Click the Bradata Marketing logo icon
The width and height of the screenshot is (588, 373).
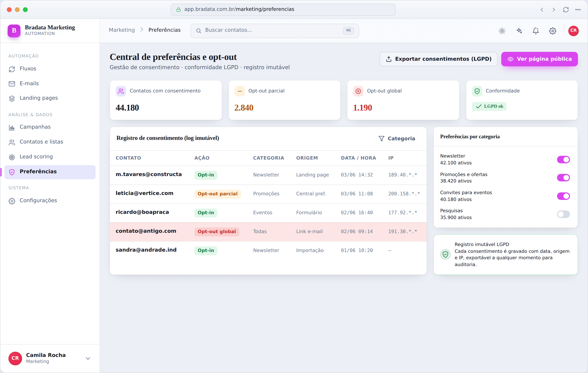(x=14, y=31)
